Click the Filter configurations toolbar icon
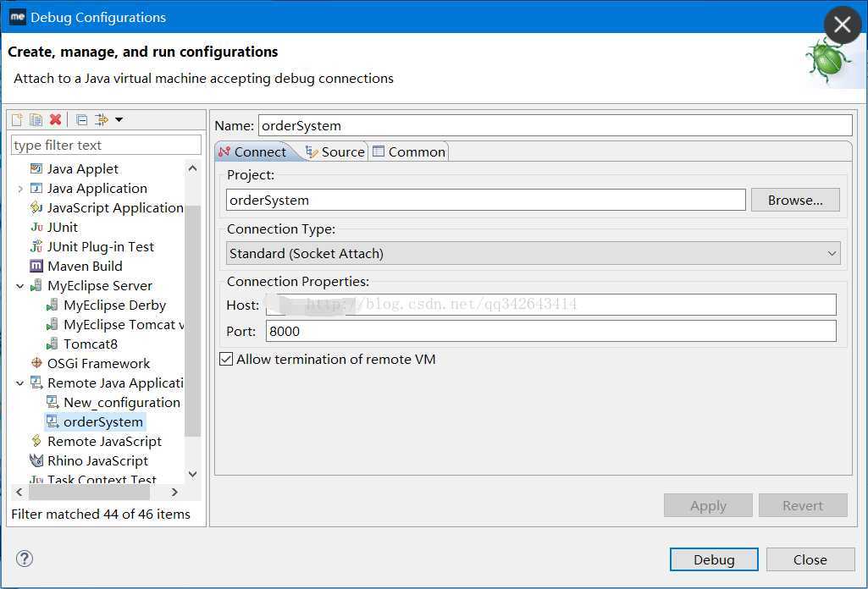This screenshot has height=589, width=868. tap(102, 119)
